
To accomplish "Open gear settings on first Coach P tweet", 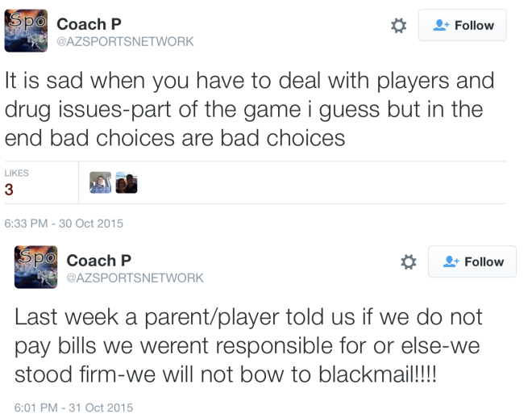I will point(398,26).
